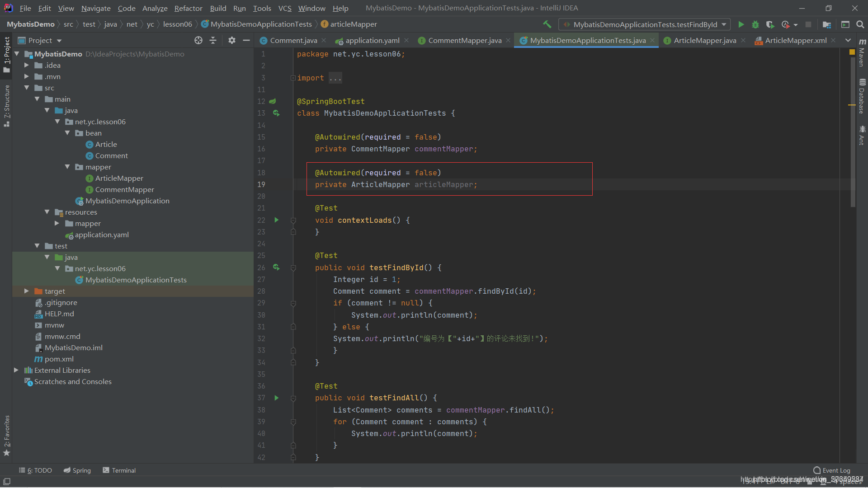Click the run class gutter icon at line 13
Screen dimensions: 868x488
click(x=276, y=113)
